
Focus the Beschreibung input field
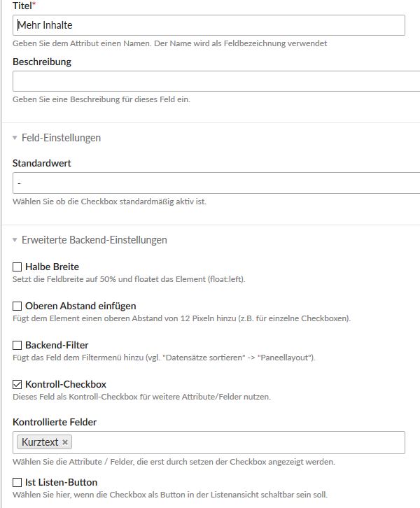pos(216,81)
